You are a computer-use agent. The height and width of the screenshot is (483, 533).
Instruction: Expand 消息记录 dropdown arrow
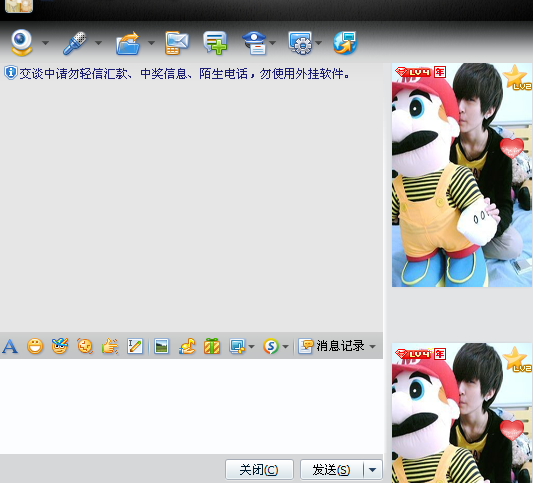(x=373, y=346)
